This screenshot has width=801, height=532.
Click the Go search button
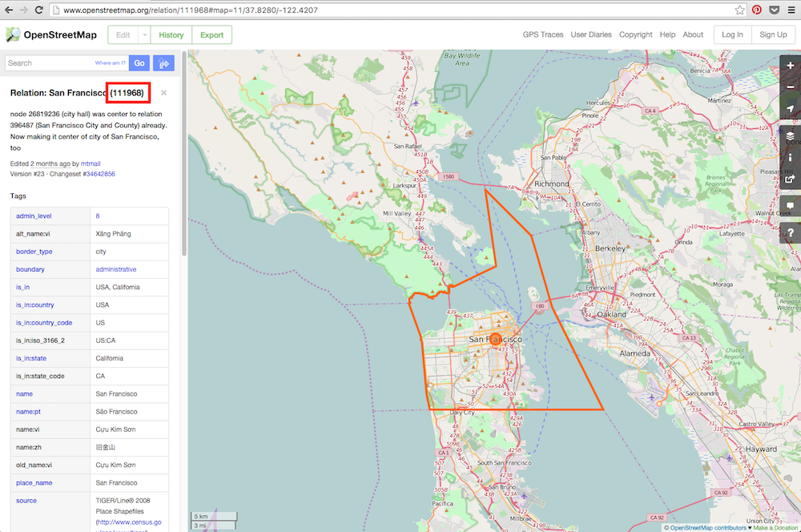click(139, 62)
